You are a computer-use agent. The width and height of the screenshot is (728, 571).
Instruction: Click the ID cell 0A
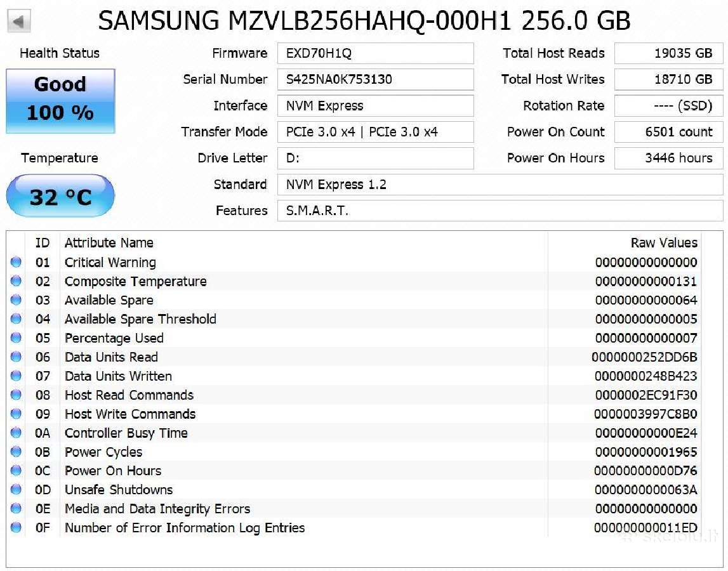click(x=43, y=433)
